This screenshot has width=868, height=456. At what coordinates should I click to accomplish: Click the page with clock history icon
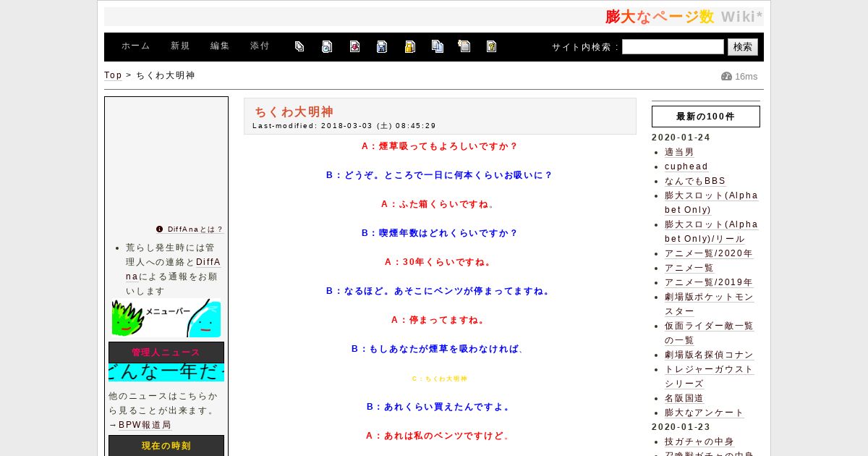(327, 46)
